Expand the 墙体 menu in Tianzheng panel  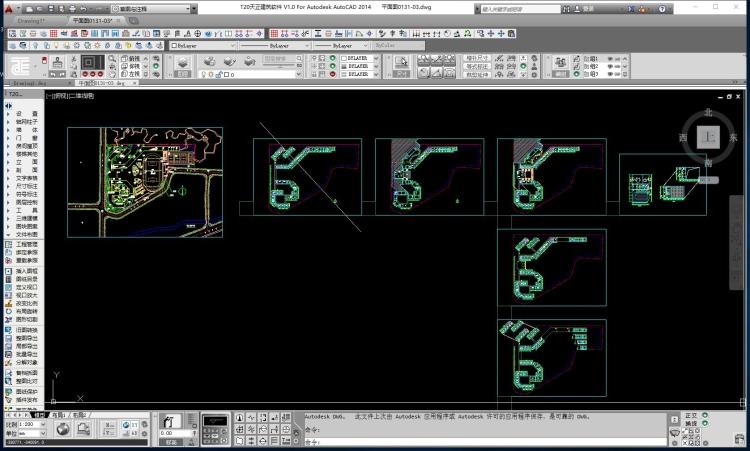tap(26, 130)
